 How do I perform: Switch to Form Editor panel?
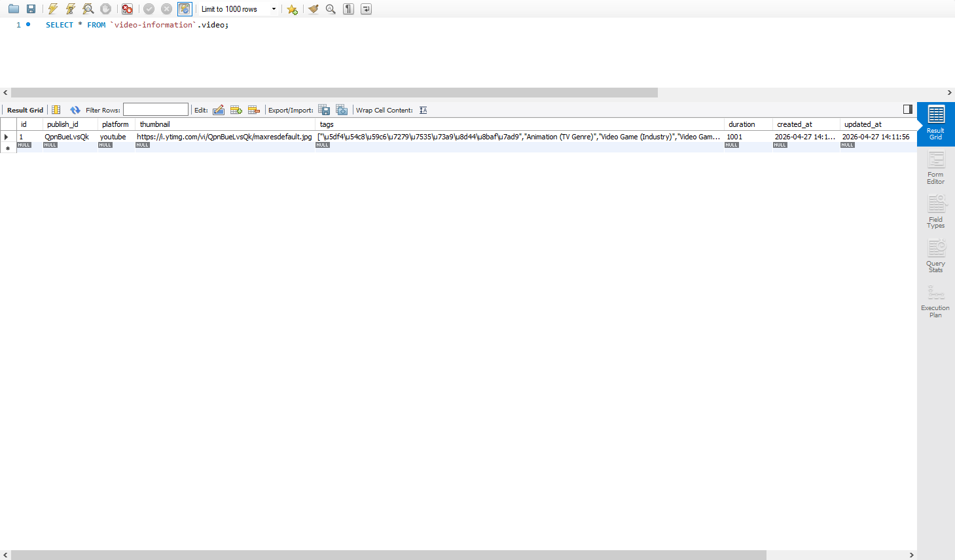pyautogui.click(x=936, y=168)
